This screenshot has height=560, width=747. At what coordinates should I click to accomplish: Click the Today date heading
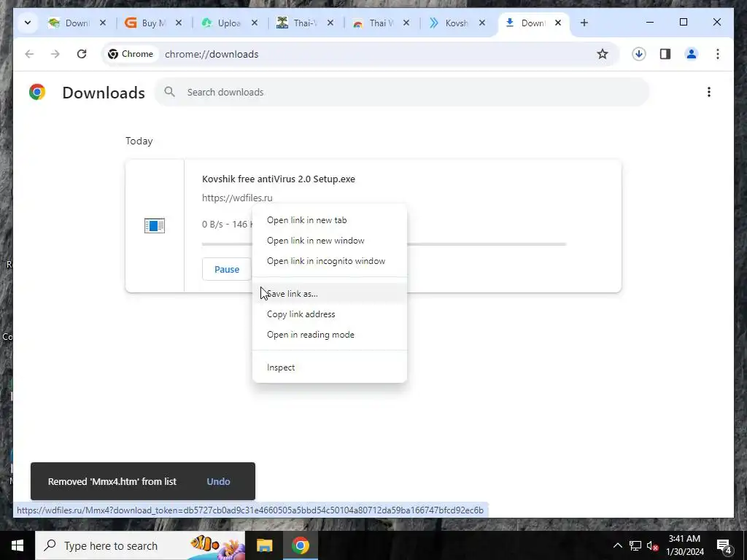tap(139, 141)
